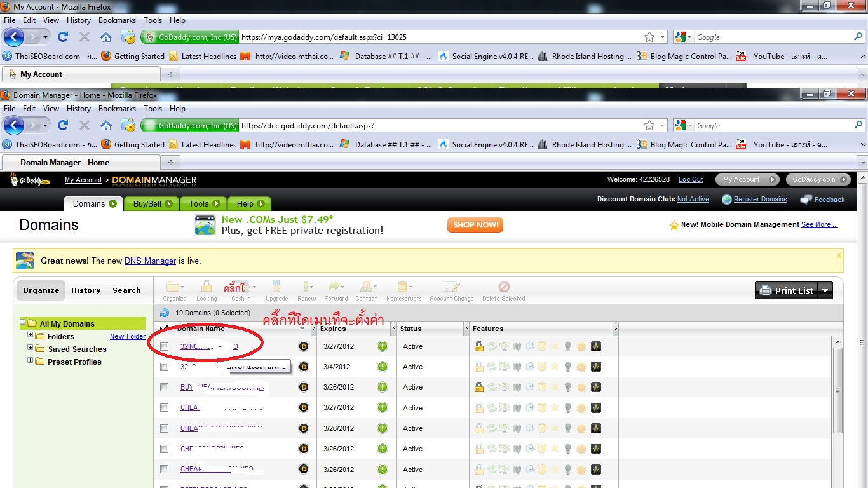Screen dimensions: 868x488
Task: Expand the Folders tree node
Action: click(30, 335)
